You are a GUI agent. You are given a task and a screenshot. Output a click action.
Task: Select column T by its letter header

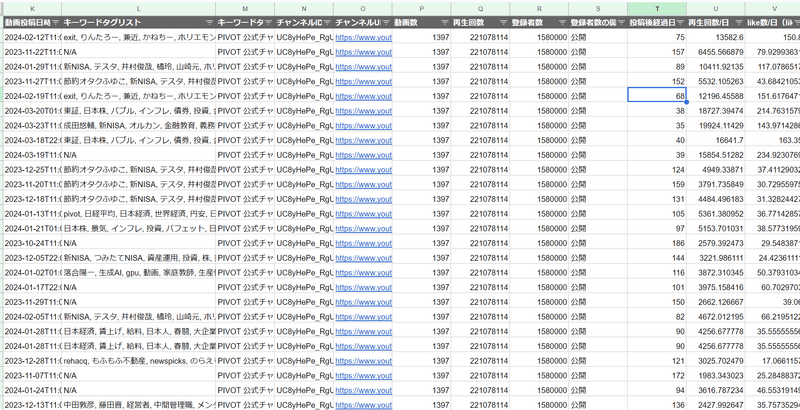pos(658,7)
